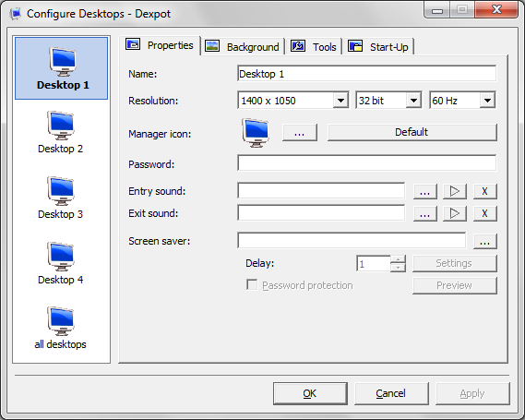The image size is (525, 420).
Task: Click the Properties tab icon
Action: coord(133,44)
